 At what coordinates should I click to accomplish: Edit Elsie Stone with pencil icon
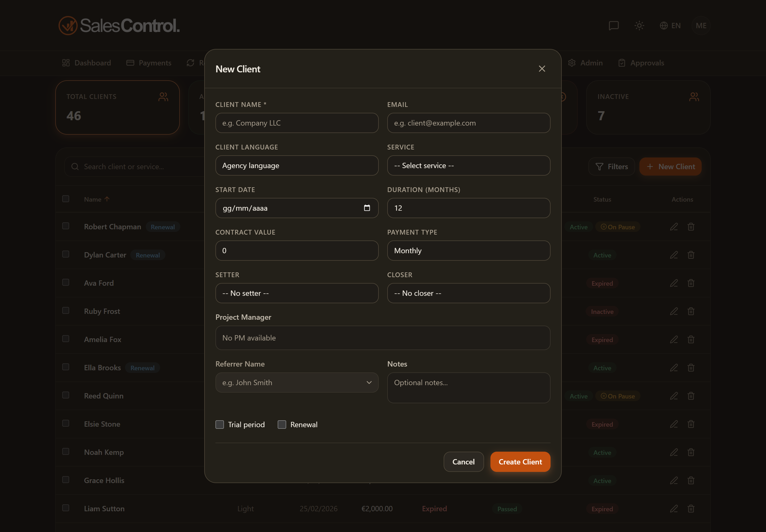point(674,424)
